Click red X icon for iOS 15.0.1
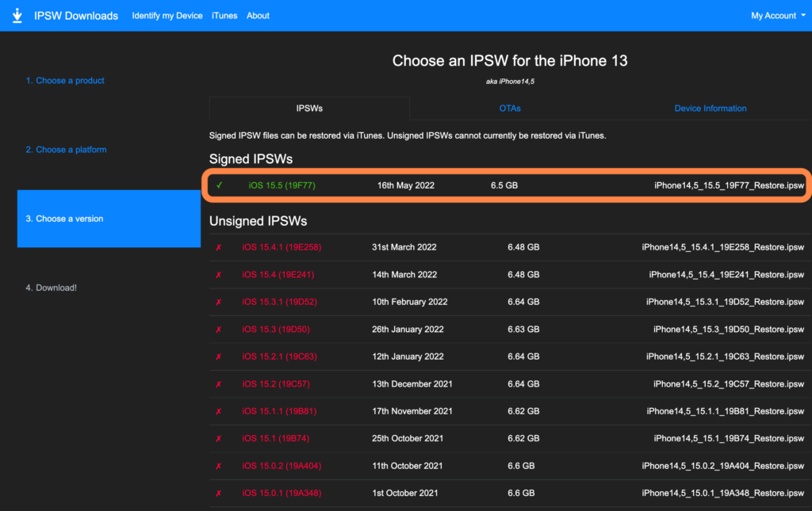 [x=219, y=494]
